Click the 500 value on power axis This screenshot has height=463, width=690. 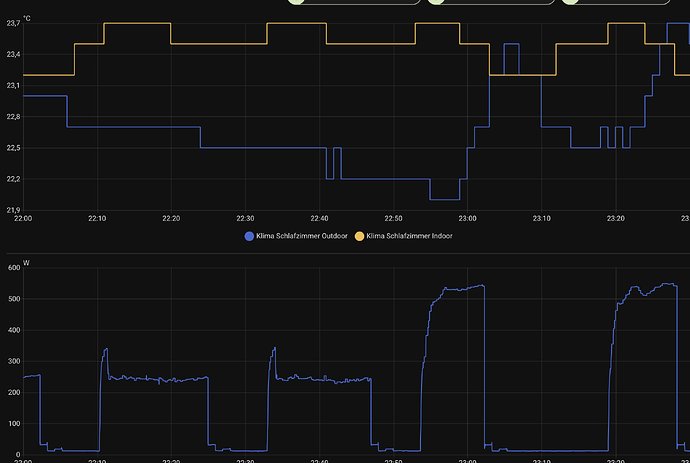[14, 299]
